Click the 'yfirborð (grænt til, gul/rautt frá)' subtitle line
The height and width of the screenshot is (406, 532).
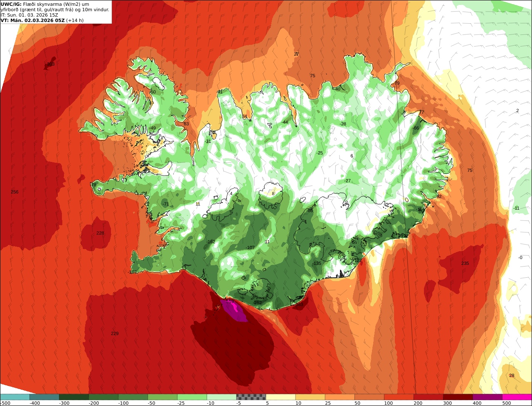coord(55,10)
